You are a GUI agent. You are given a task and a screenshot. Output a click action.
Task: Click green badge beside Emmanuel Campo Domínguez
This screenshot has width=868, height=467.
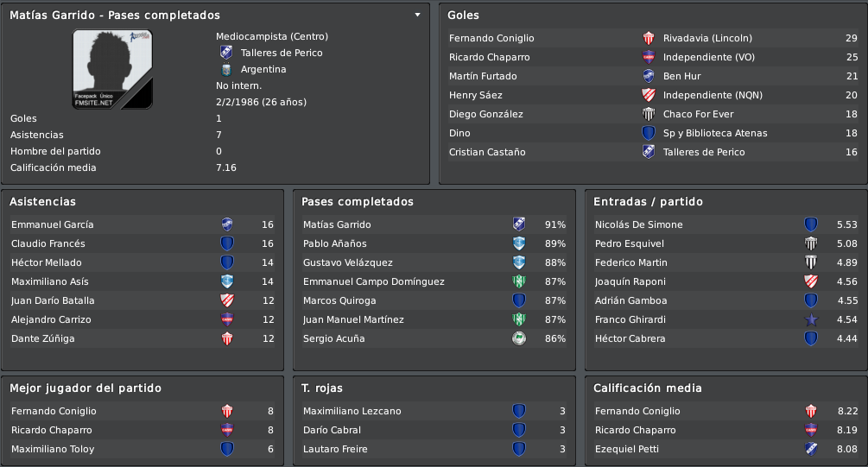(x=519, y=281)
